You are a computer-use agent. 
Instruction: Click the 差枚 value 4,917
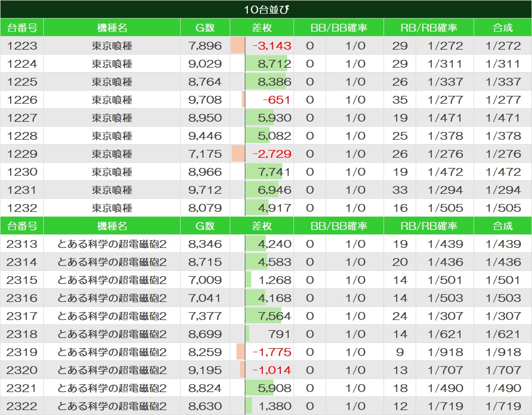tap(275, 207)
